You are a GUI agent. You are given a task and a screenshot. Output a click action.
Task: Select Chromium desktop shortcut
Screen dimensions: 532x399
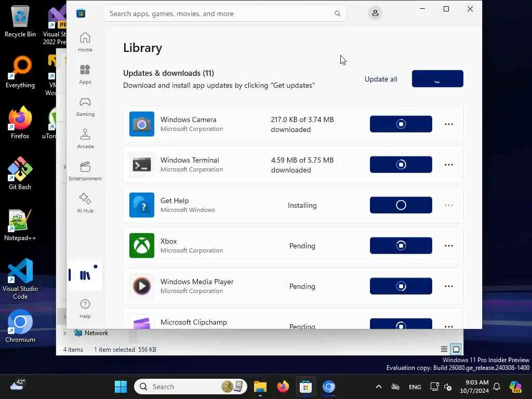tap(20, 326)
